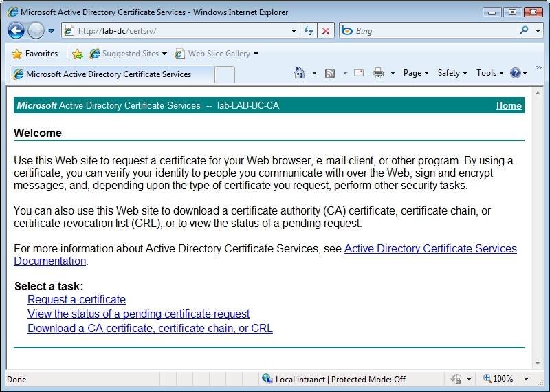Click the Print printer icon
Image resolution: width=550 pixels, height=392 pixels.
tap(378, 73)
